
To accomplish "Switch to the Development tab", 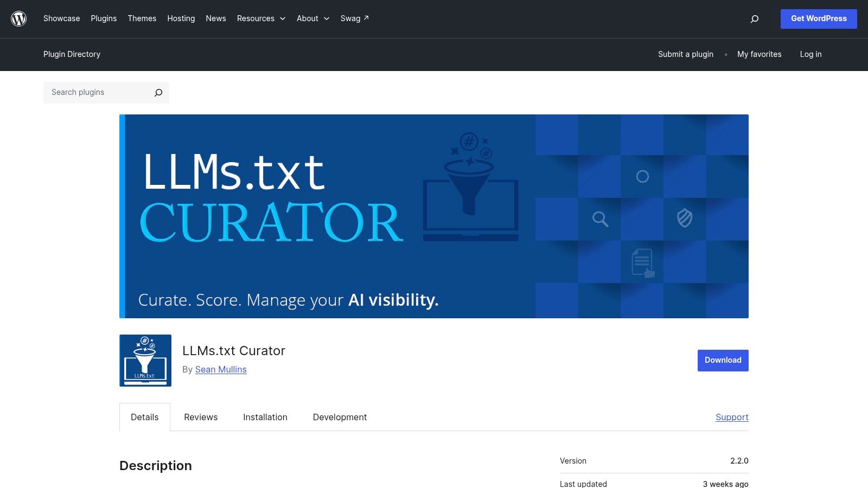I will [340, 417].
